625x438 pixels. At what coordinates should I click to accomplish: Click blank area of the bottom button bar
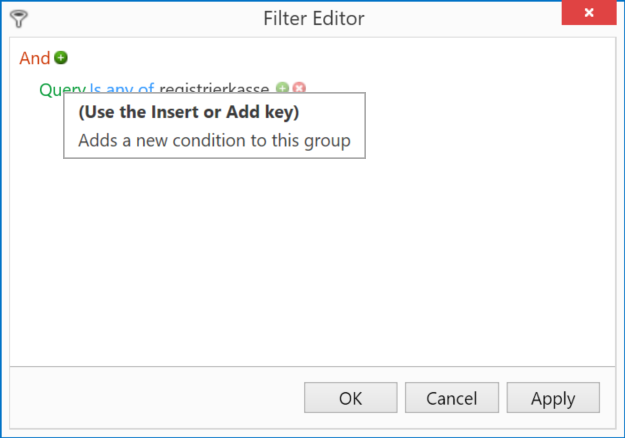[x=155, y=398]
